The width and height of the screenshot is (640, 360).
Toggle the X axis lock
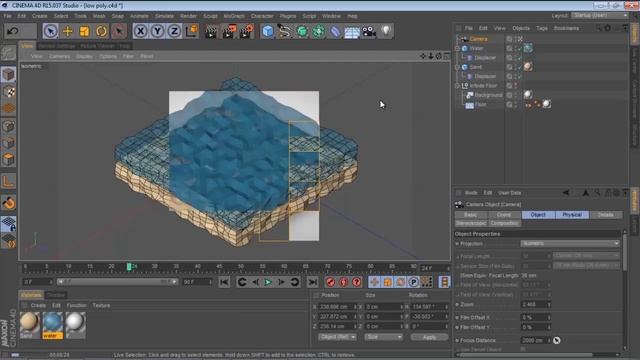(140, 31)
